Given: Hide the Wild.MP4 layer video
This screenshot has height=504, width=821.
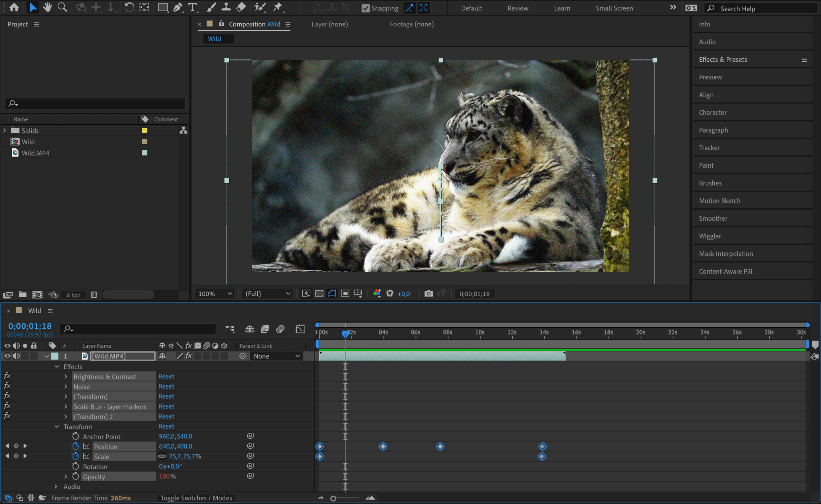Looking at the screenshot, I should click(x=7, y=356).
